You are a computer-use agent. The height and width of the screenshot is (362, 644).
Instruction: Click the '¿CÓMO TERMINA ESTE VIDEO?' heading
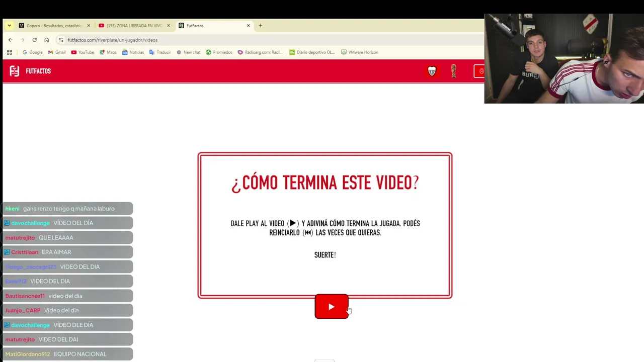[x=325, y=183]
